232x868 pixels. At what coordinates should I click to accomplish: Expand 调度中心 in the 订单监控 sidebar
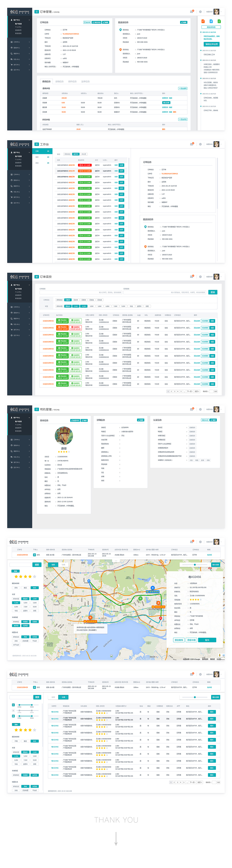(x=29, y=319)
